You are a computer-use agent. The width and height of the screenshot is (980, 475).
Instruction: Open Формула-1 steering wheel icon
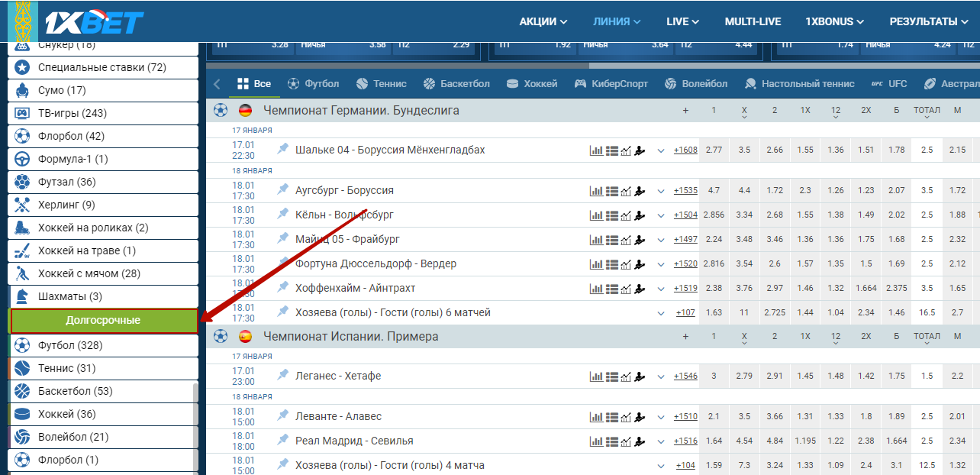(23, 159)
